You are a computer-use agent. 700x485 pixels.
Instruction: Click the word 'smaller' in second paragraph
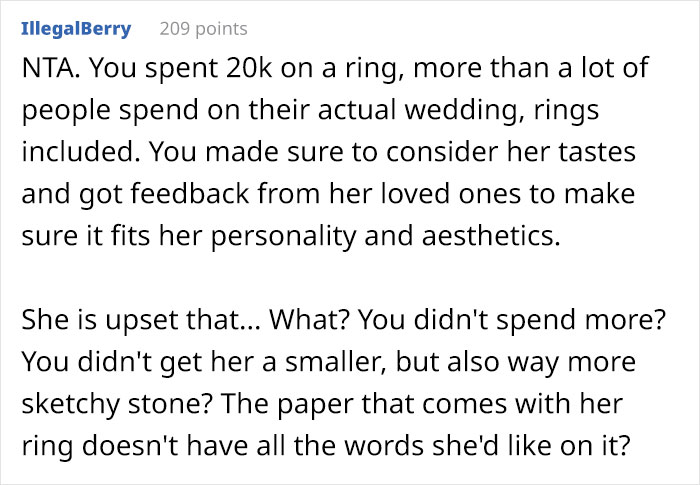tap(335, 361)
